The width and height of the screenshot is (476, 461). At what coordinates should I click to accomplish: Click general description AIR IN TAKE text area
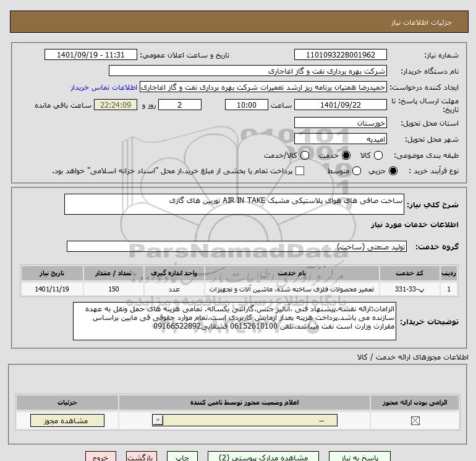point(234,204)
